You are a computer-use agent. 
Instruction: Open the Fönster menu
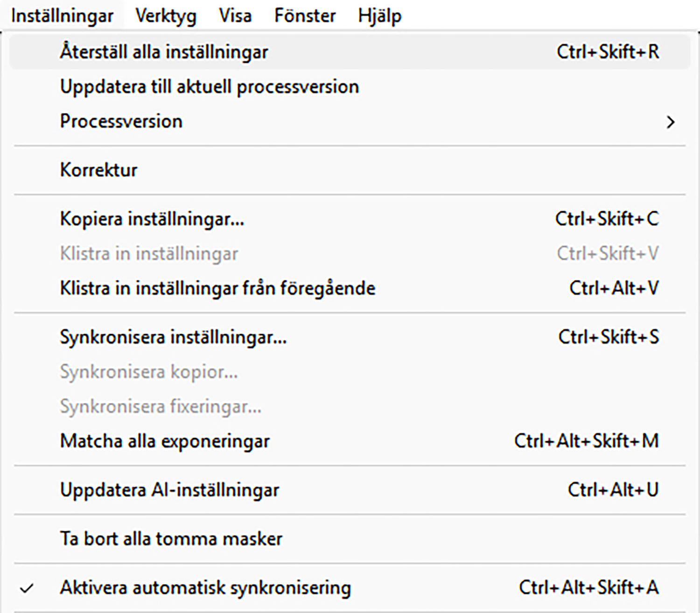pos(305,16)
